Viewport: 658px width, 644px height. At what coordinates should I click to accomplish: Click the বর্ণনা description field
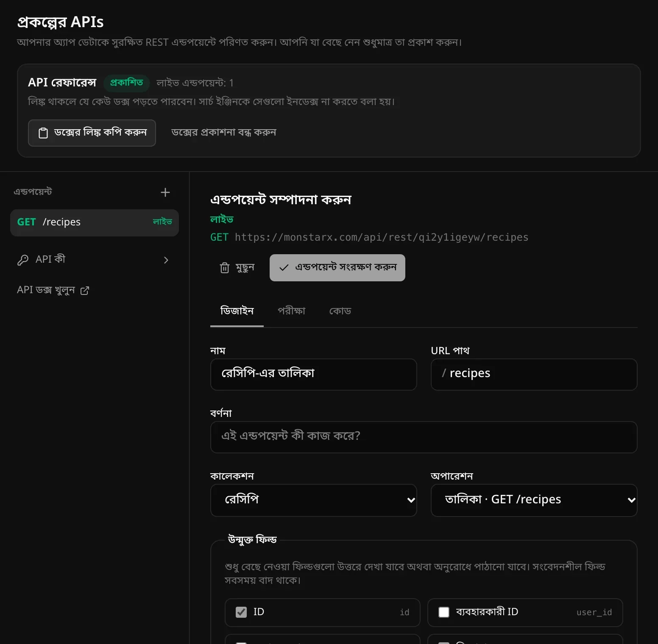(424, 437)
